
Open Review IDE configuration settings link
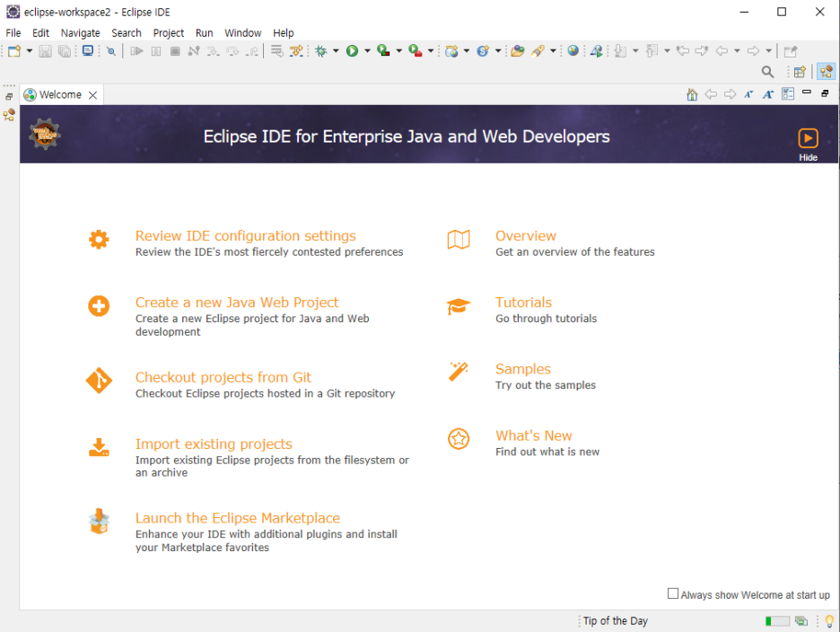point(245,236)
